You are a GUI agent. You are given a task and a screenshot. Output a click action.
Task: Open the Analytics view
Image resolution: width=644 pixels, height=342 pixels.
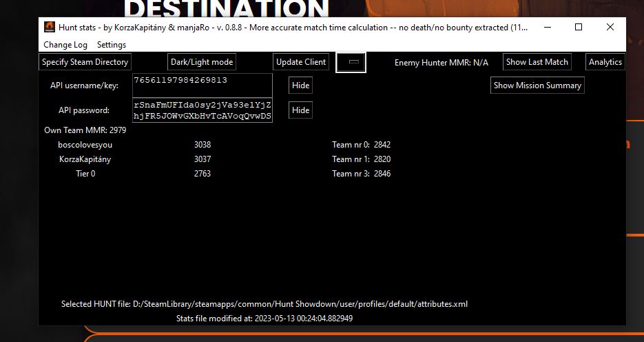click(605, 62)
